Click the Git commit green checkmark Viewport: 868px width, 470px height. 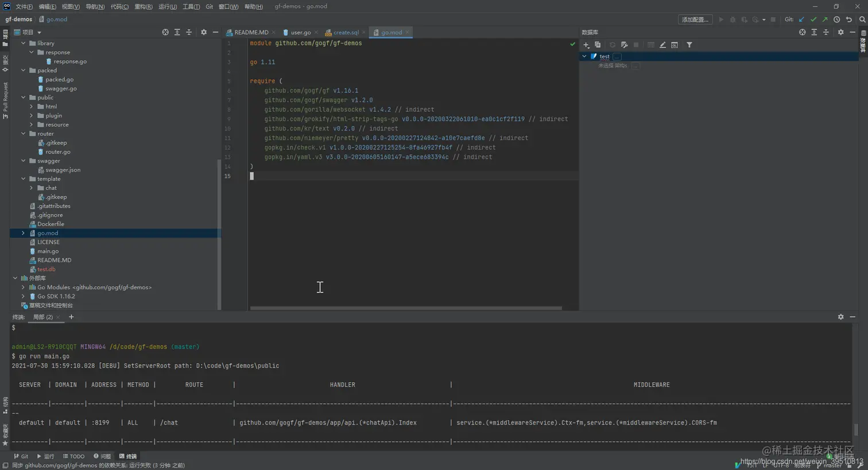[x=813, y=20]
